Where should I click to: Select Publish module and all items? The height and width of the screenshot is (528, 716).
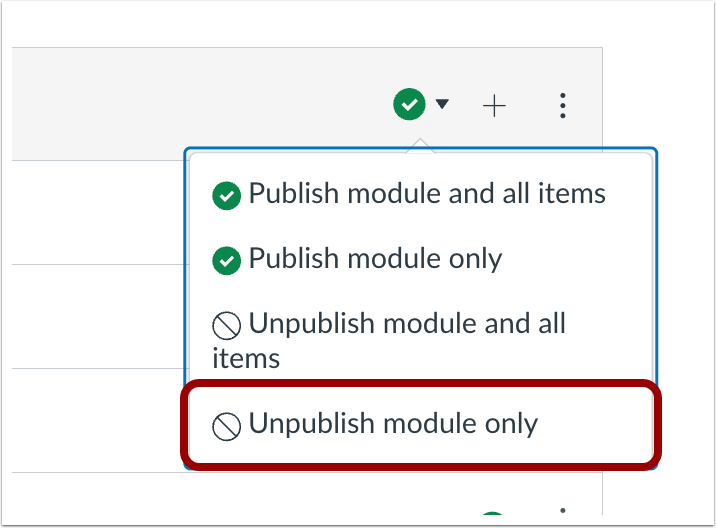pyautogui.click(x=409, y=194)
